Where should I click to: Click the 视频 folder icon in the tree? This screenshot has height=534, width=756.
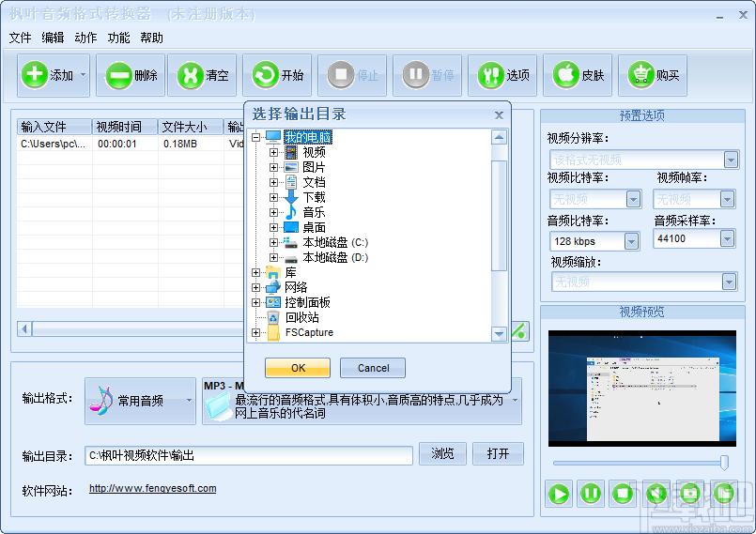(291, 152)
